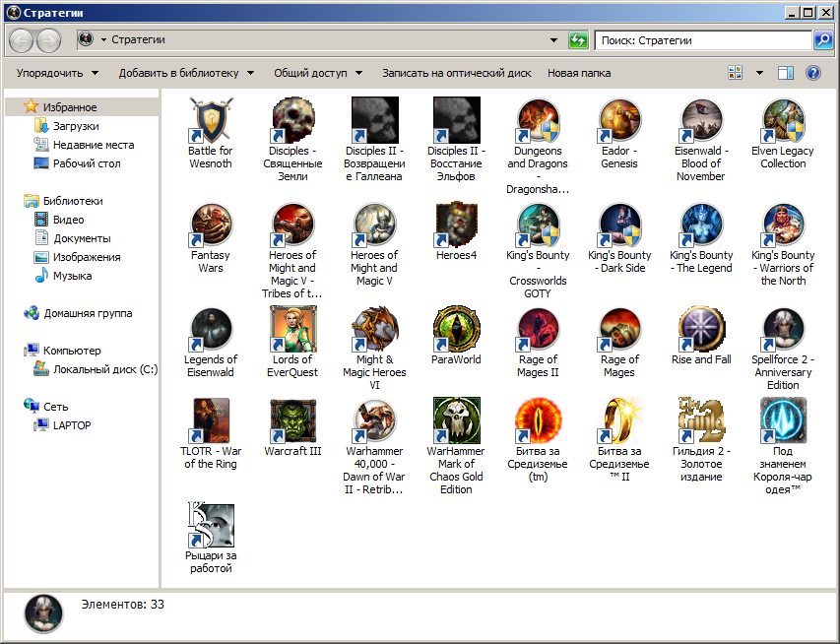
Task: Open the Общий доступ dropdown
Action: pyautogui.click(x=318, y=73)
